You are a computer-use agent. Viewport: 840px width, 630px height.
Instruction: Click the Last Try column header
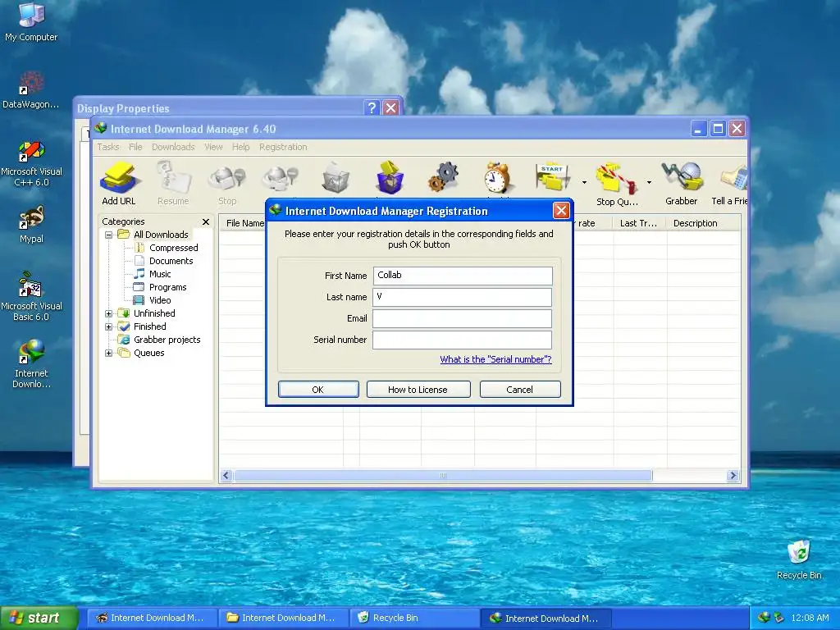[x=638, y=223]
